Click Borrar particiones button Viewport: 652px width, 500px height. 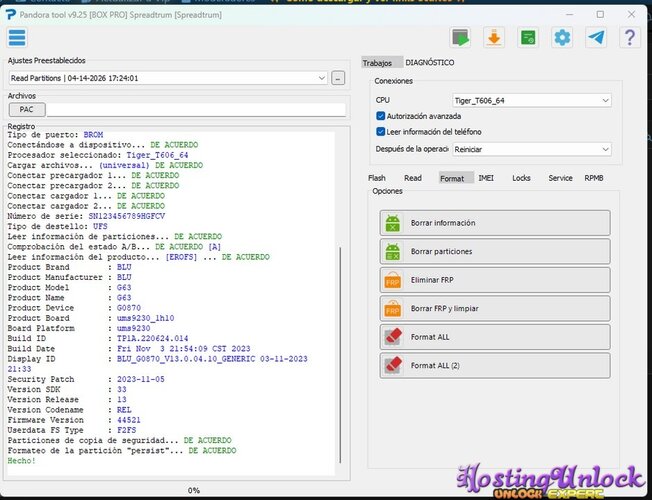495,252
